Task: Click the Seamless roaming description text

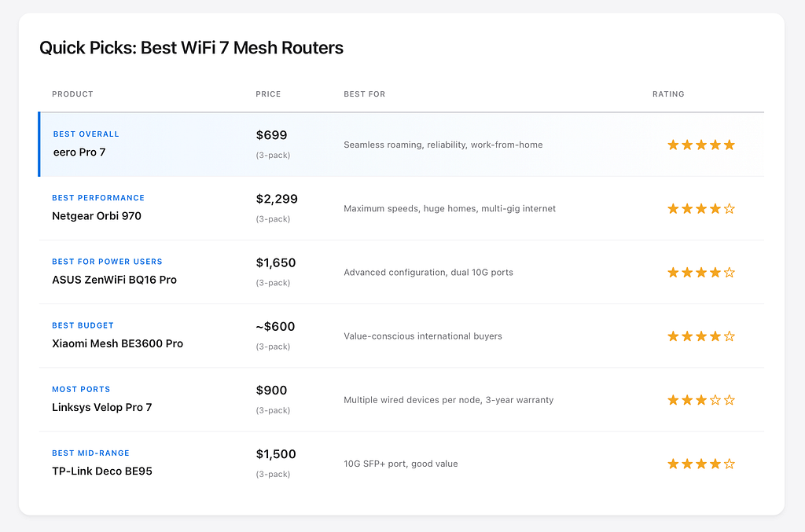Action: (443, 145)
